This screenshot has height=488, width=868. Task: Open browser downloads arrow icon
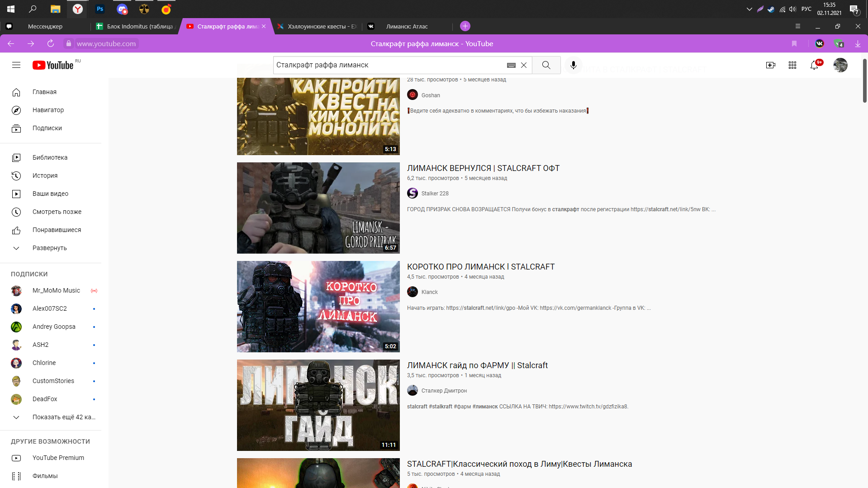[x=858, y=44]
